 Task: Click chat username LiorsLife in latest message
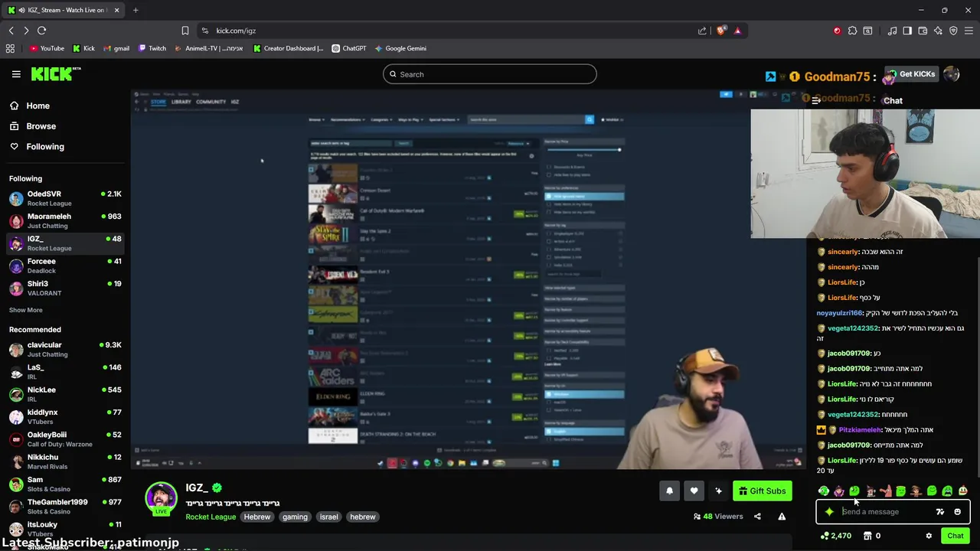click(x=841, y=460)
